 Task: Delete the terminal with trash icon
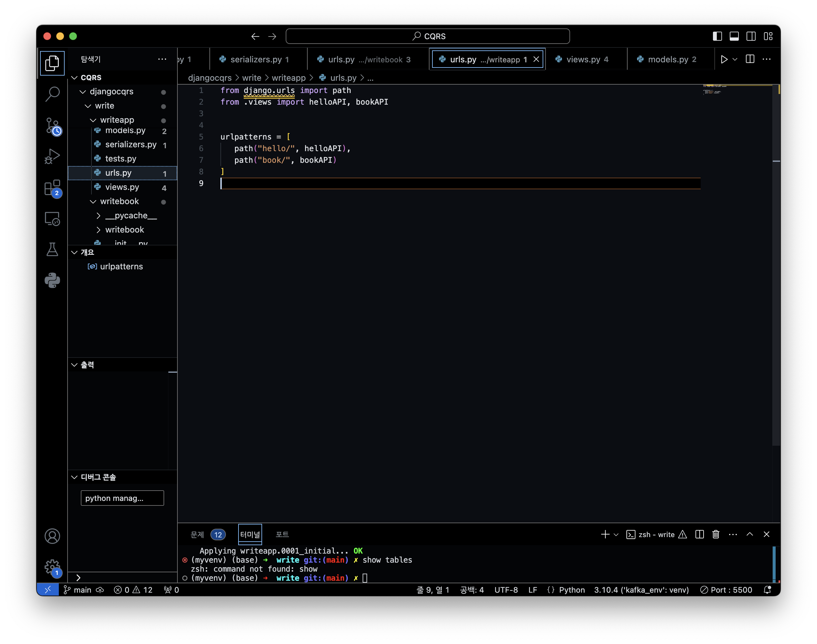[716, 534]
